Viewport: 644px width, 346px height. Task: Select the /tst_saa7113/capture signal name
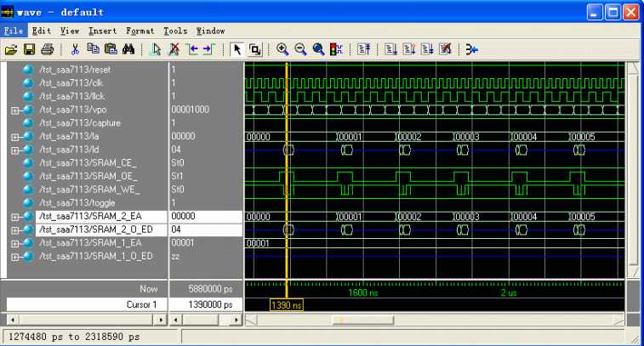(80, 123)
